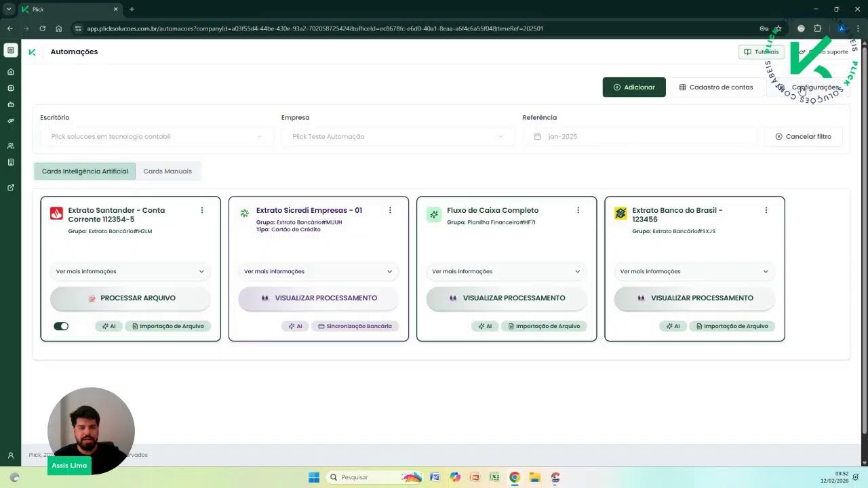Open Word from the taskbar
868x488 pixels.
(435, 477)
